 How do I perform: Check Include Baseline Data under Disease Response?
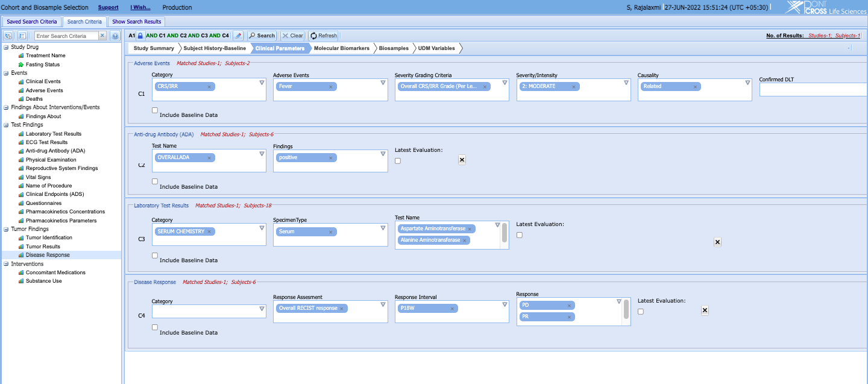tap(155, 327)
